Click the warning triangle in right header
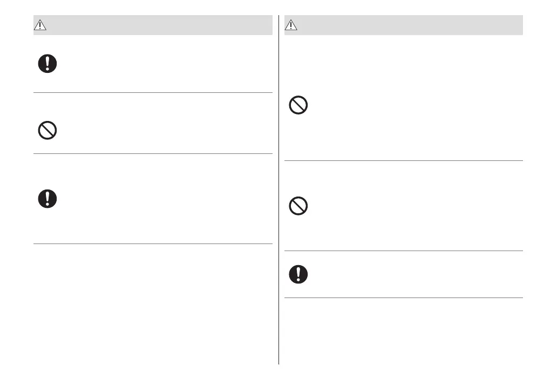 tap(291, 24)
